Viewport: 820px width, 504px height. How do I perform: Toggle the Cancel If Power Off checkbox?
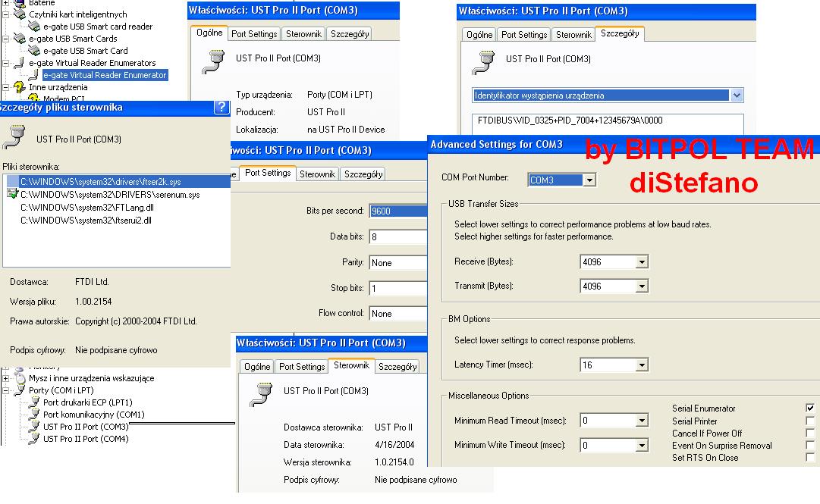(810, 433)
